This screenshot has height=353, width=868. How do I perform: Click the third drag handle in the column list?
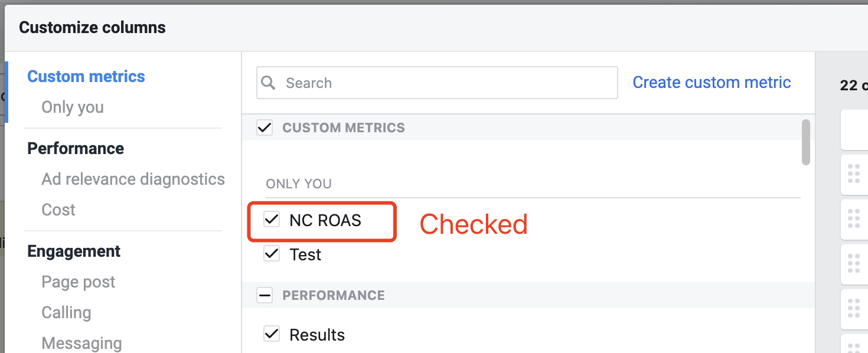click(x=854, y=263)
